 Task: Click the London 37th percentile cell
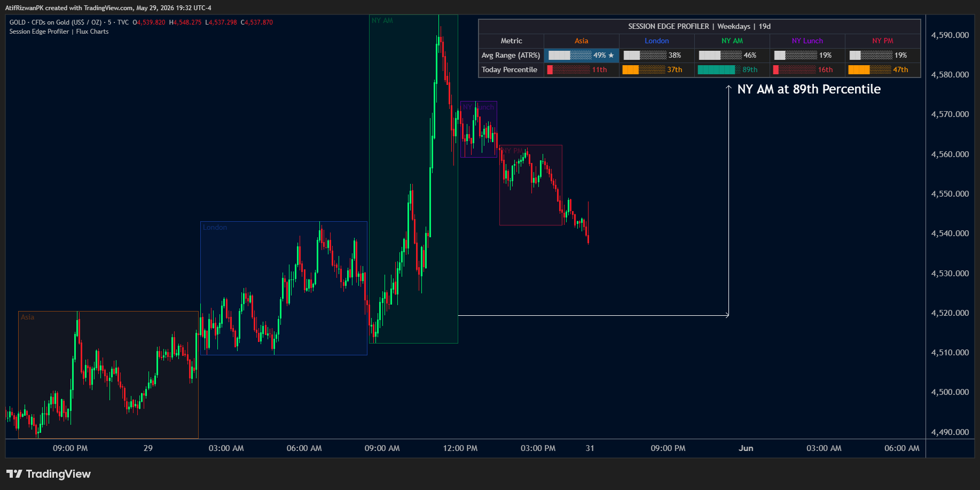pyautogui.click(x=657, y=69)
